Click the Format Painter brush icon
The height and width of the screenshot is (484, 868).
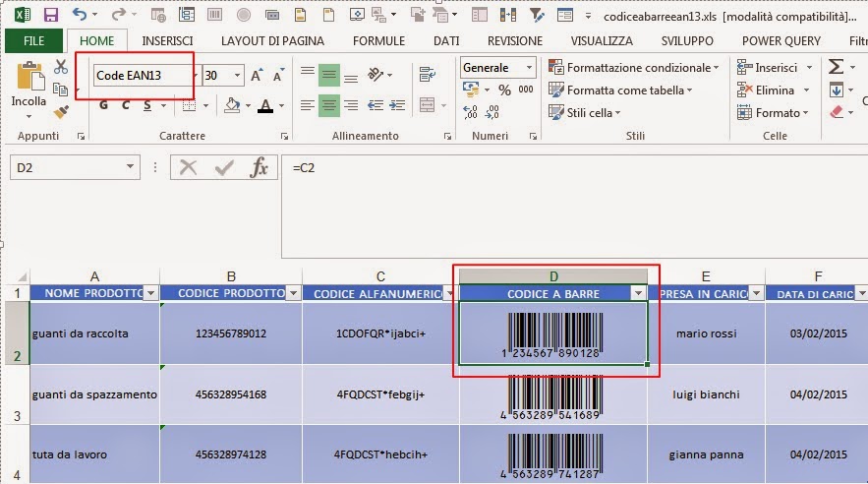61,112
